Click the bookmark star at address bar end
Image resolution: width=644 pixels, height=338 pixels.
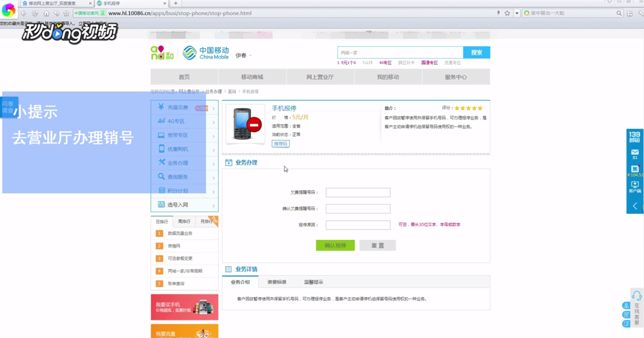[507, 13]
